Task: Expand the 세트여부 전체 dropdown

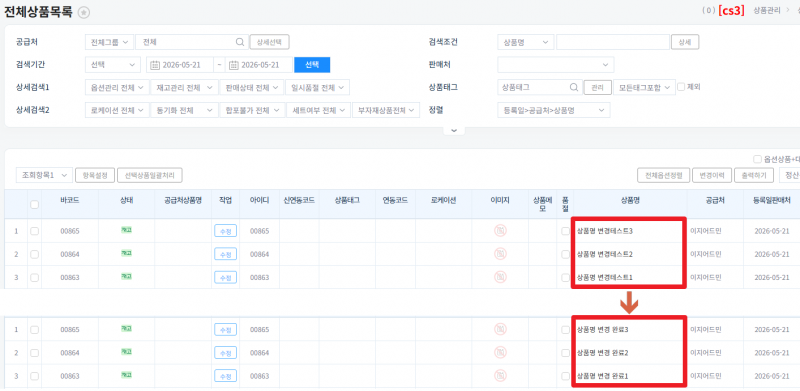Action: (318, 110)
